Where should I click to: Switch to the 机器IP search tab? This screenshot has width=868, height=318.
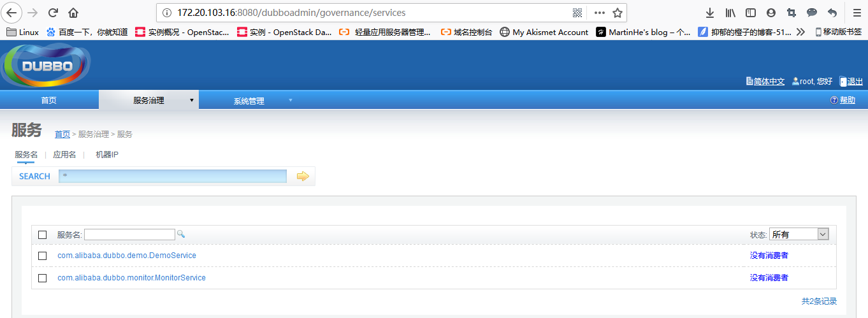click(x=107, y=155)
